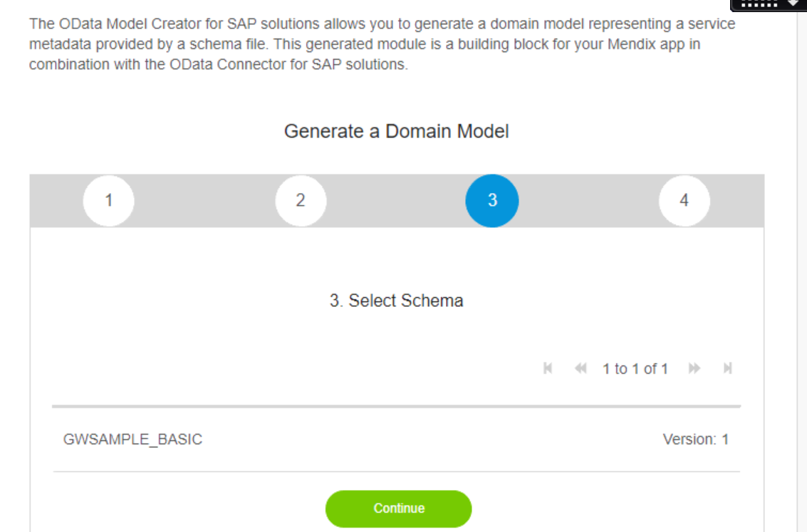The image size is (807, 532).
Task: Jump to the last page of schemas
Action: pyautogui.click(x=727, y=369)
